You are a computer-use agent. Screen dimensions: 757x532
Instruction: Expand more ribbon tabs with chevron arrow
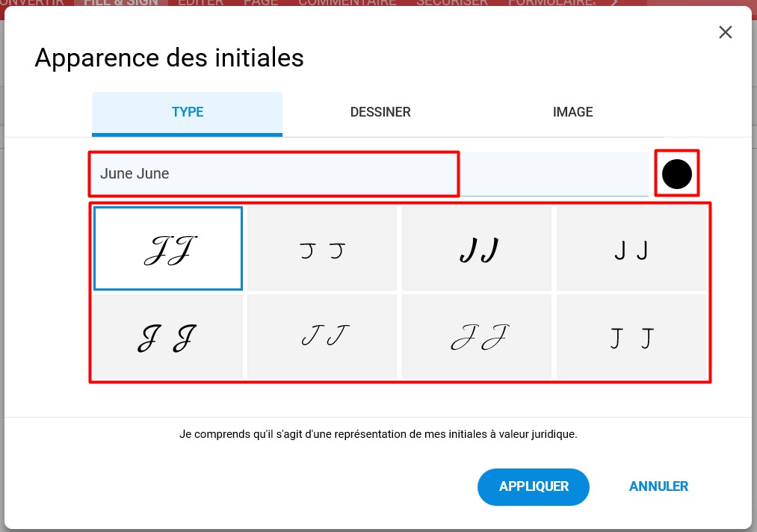(x=614, y=2)
